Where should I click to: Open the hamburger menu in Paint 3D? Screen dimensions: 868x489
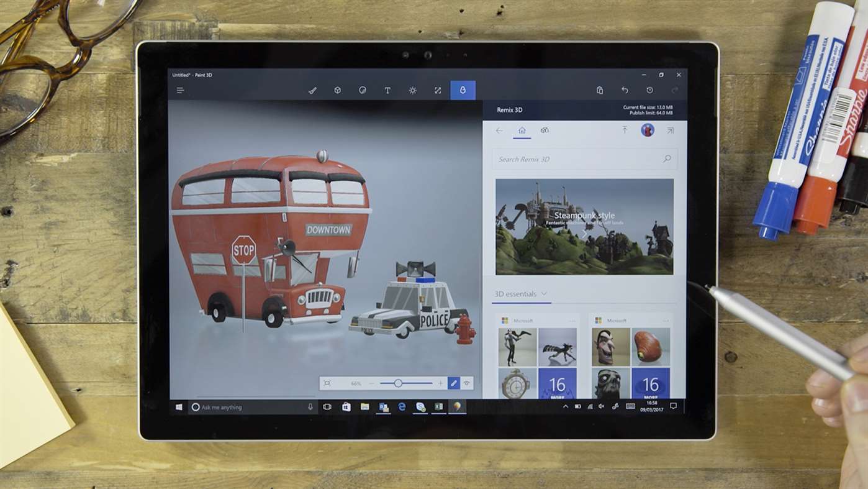point(180,90)
